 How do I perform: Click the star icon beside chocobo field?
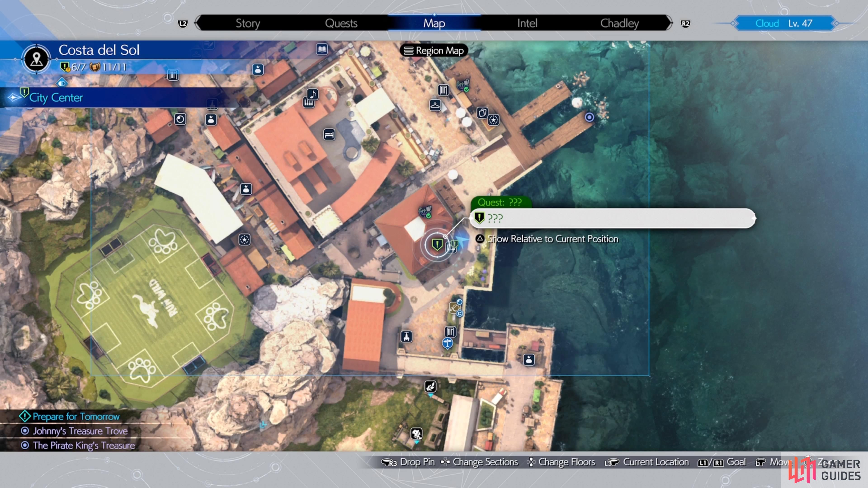tap(244, 239)
